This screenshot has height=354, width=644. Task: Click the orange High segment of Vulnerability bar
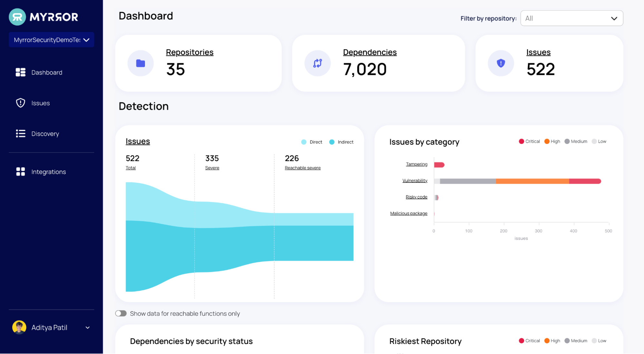(532, 181)
